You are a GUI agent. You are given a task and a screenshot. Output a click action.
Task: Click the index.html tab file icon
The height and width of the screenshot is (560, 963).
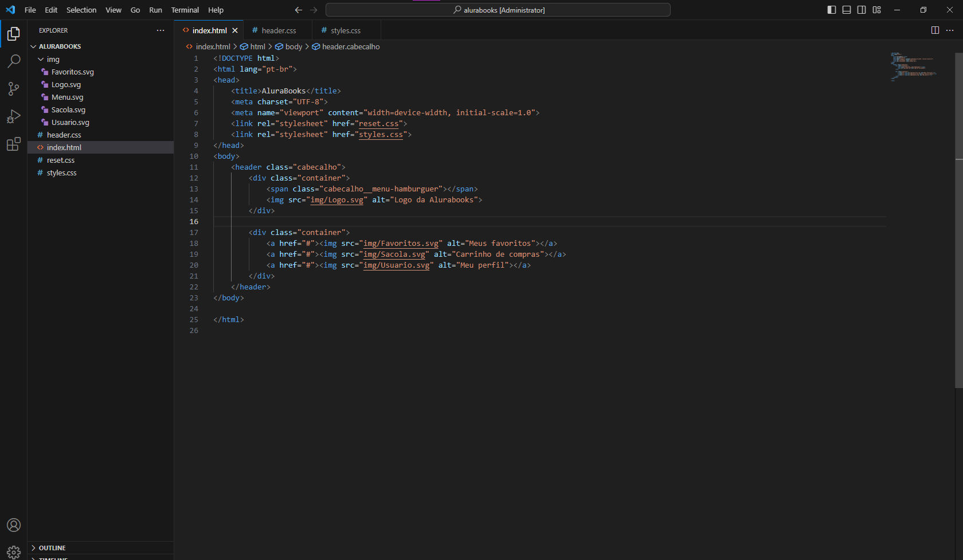pyautogui.click(x=186, y=30)
